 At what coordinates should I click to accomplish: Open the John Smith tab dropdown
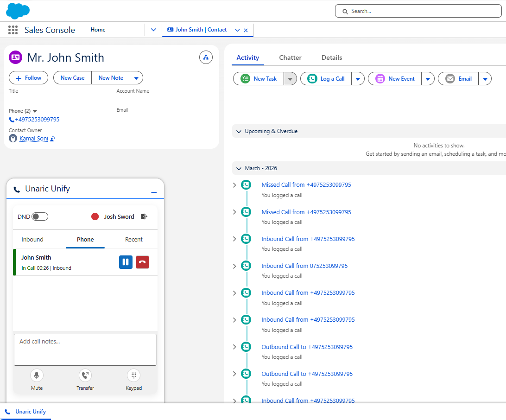238,30
